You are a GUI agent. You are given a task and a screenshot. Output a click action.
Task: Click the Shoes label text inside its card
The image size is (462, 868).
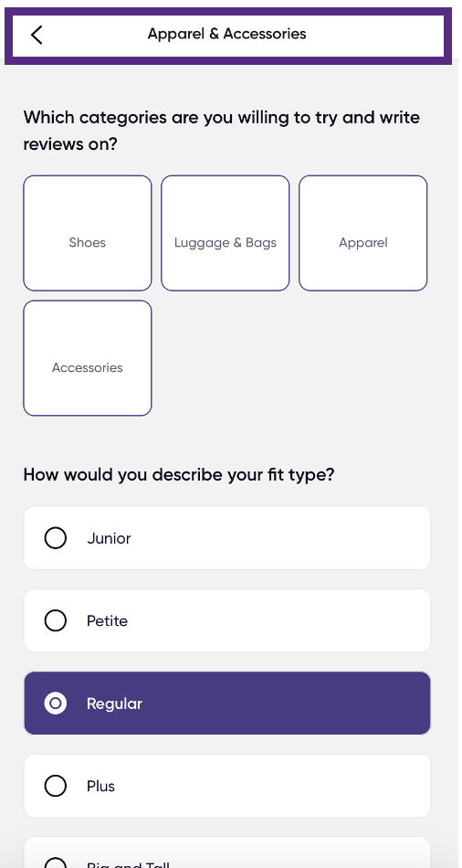pos(88,242)
